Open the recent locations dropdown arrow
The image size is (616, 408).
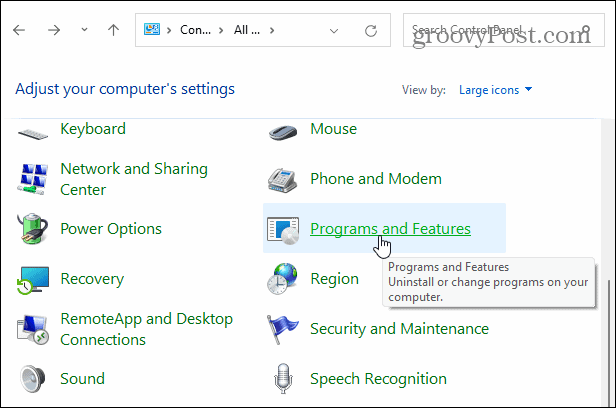pyautogui.click(x=84, y=30)
